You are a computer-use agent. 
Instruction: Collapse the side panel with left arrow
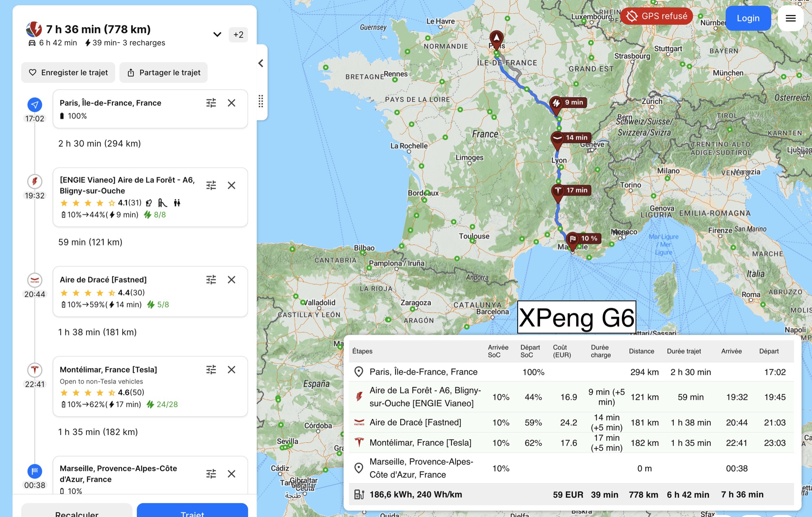point(261,63)
